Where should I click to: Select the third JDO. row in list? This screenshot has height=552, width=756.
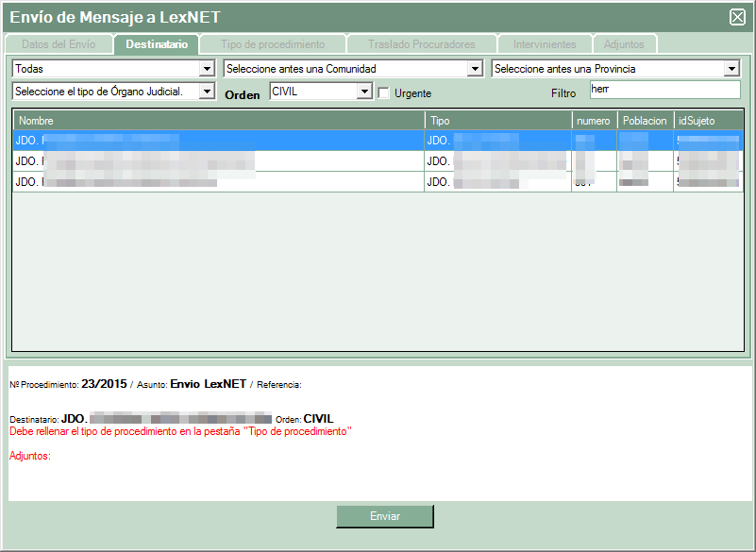pyautogui.click(x=218, y=181)
